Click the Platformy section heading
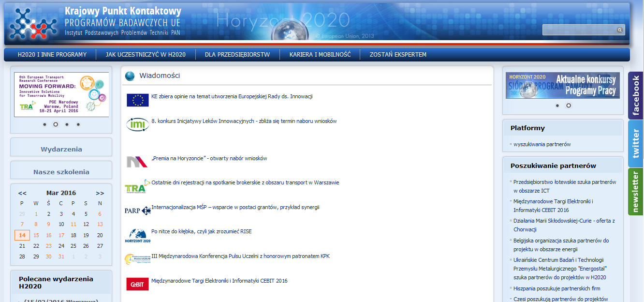 click(527, 128)
